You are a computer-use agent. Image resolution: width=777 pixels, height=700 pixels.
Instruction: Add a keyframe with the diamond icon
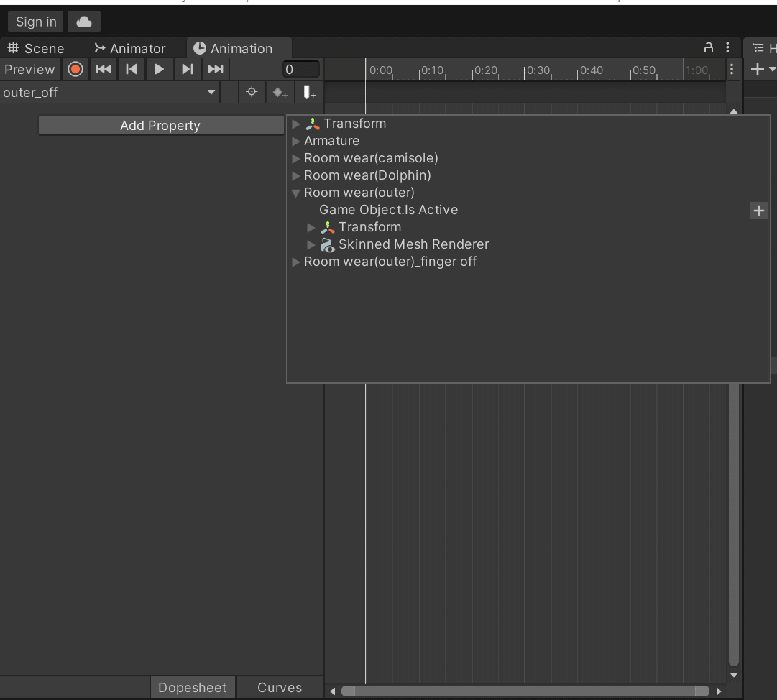pos(280,92)
